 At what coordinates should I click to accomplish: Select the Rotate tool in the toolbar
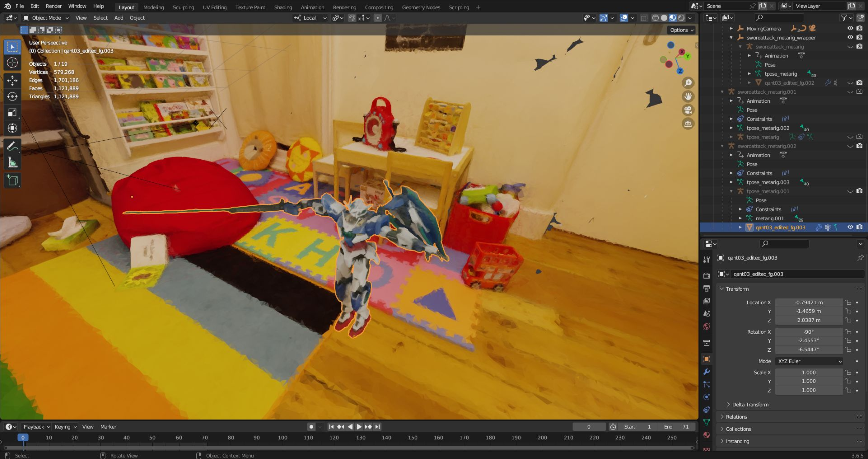point(12,96)
